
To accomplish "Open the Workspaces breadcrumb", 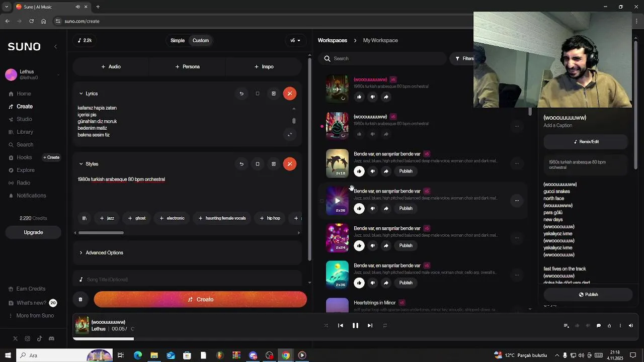I will 332,41.
